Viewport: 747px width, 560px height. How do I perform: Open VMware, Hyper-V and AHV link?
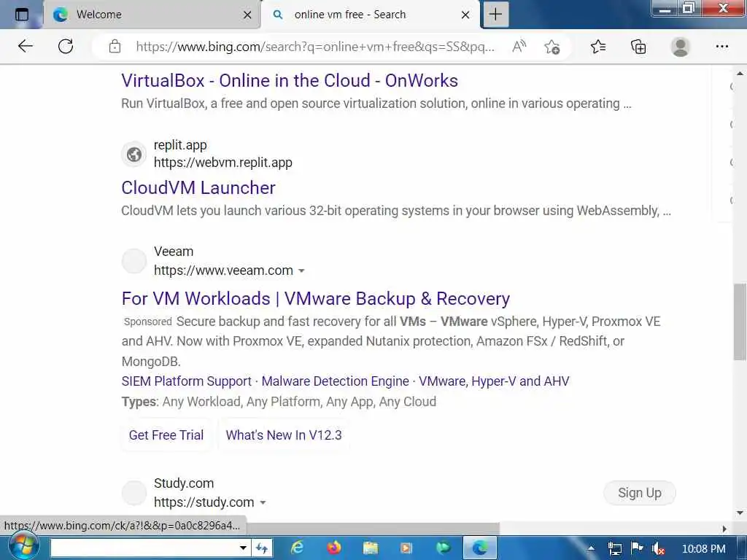click(x=494, y=381)
